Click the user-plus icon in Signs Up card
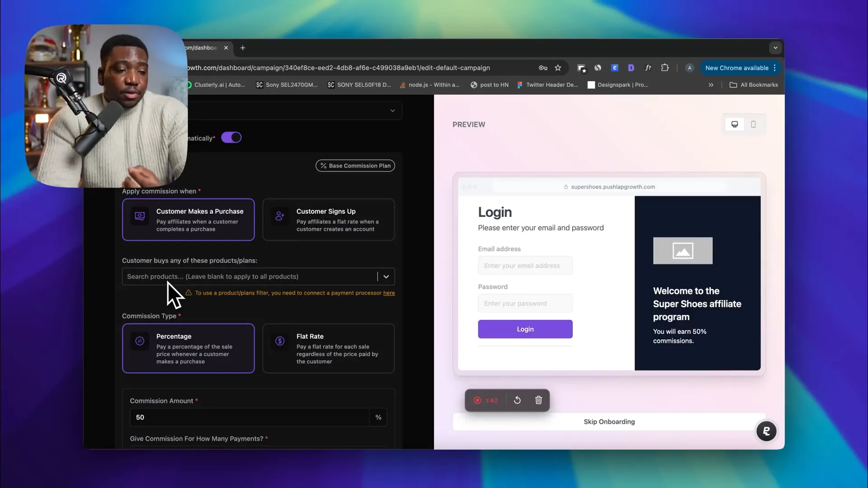The height and width of the screenshot is (488, 868). click(x=280, y=216)
